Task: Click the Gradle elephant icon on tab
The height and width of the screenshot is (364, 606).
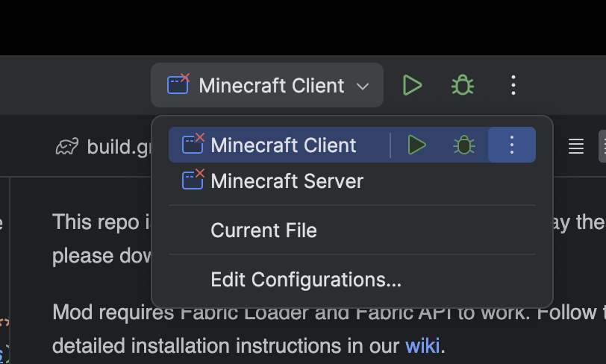Action: tap(67, 147)
